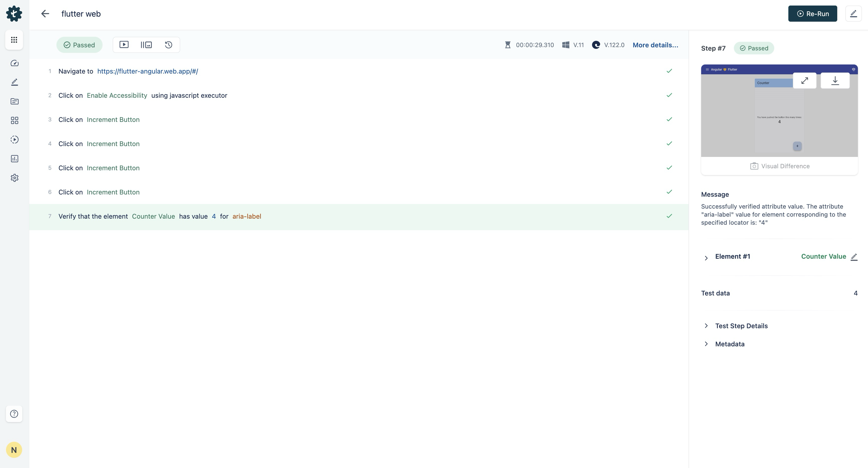Image resolution: width=868 pixels, height=468 pixels.
Task: Open the screenshots comparison view icon
Action: tap(146, 45)
